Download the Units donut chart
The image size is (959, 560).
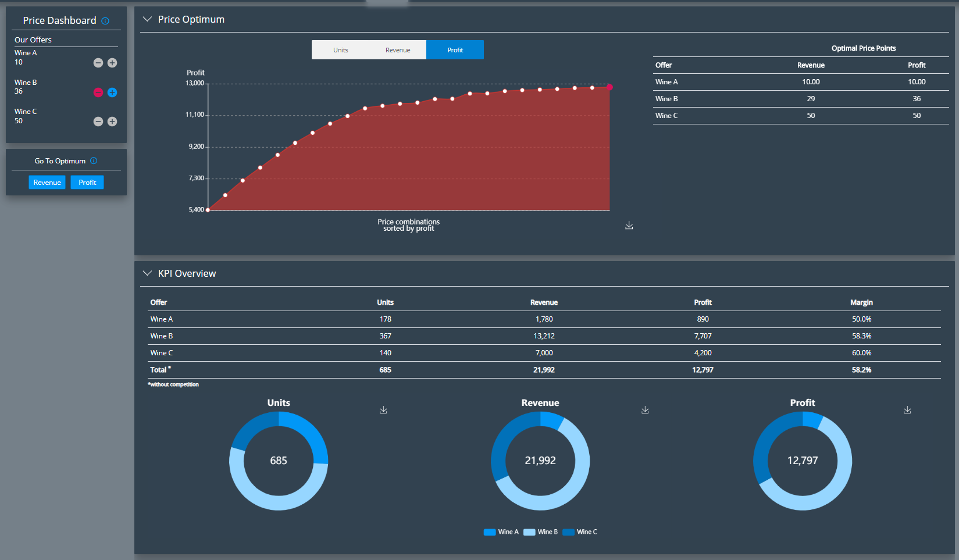pyautogui.click(x=383, y=410)
